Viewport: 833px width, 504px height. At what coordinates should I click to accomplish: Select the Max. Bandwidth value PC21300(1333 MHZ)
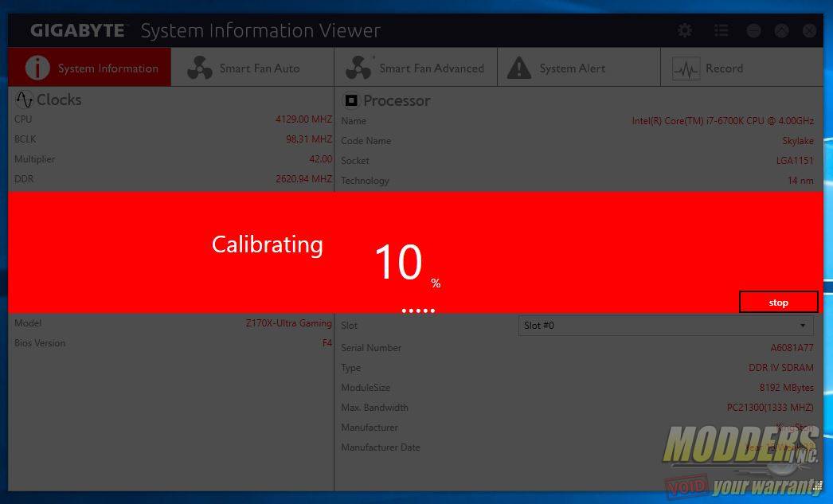point(770,408)
